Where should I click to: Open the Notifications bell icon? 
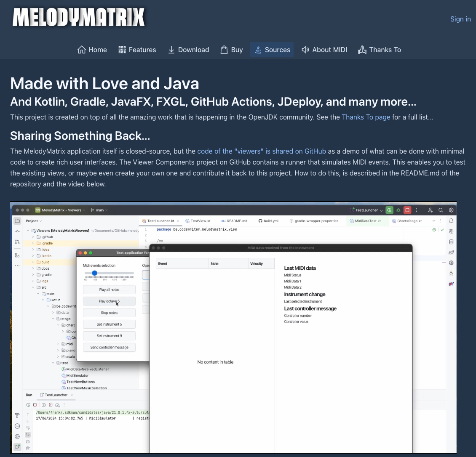click(x=451, y=221)
